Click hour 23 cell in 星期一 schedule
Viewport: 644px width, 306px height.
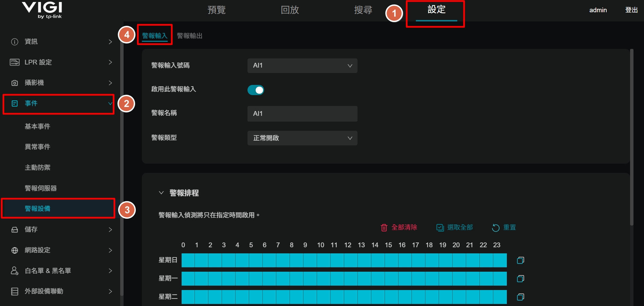pos(500,278)
